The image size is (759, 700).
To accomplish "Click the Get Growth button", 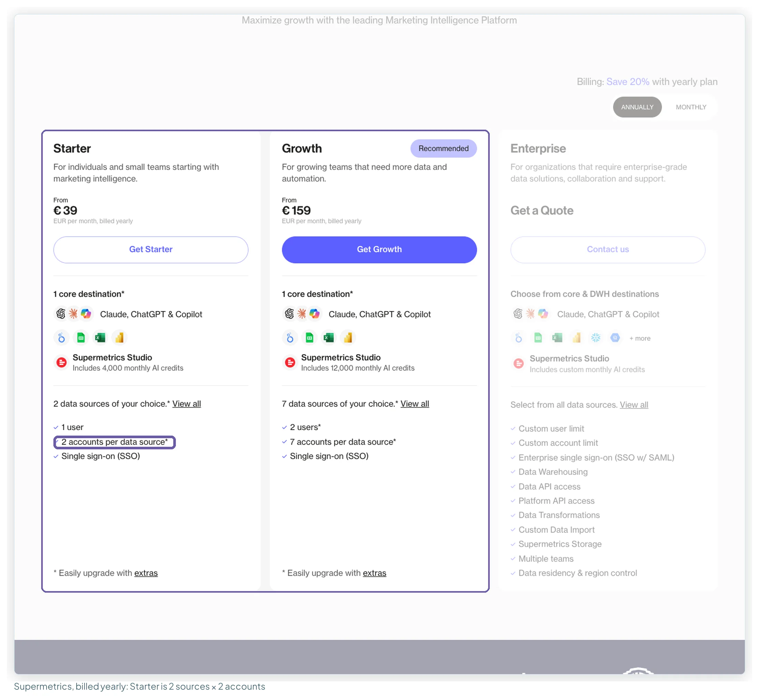I will tap(379, 250).
